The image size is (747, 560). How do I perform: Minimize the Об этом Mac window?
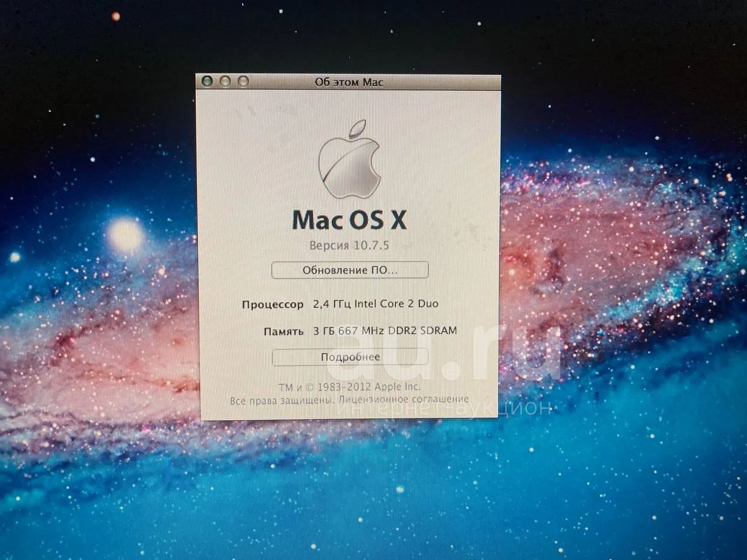tap(225, 81)
